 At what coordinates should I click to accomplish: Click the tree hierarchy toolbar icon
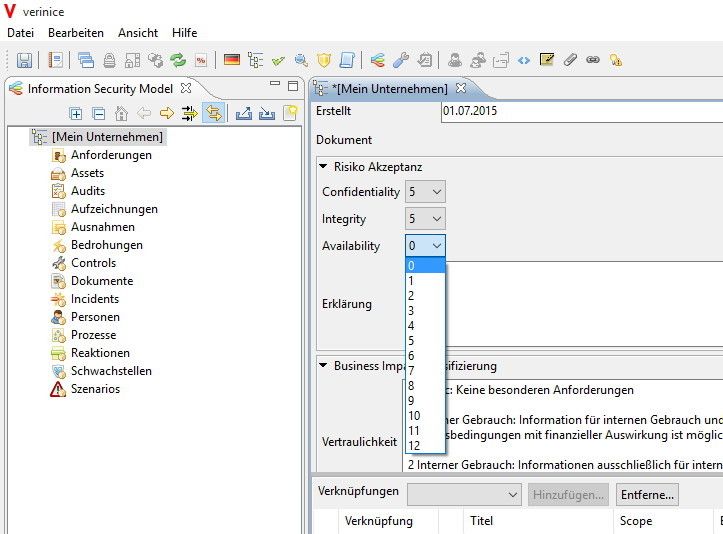point(255,60)
